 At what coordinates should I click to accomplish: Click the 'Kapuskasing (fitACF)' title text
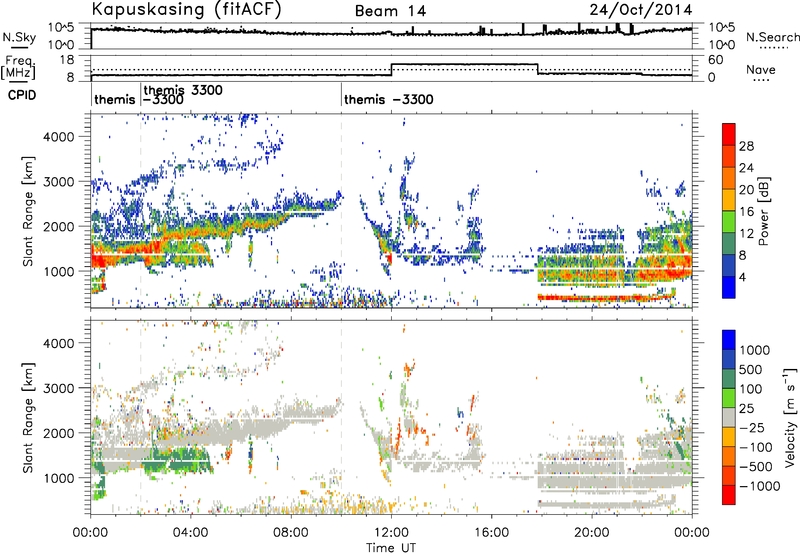point(186,9)
